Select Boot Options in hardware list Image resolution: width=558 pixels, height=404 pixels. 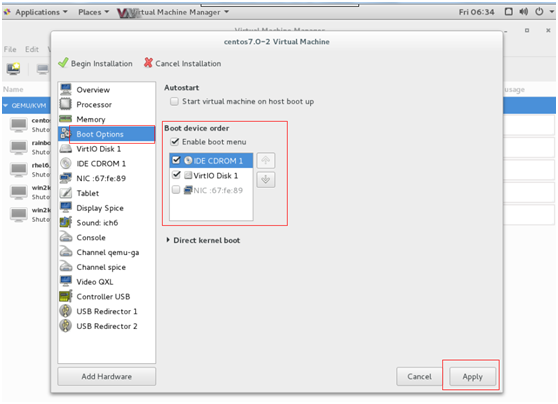click(107, 134)
